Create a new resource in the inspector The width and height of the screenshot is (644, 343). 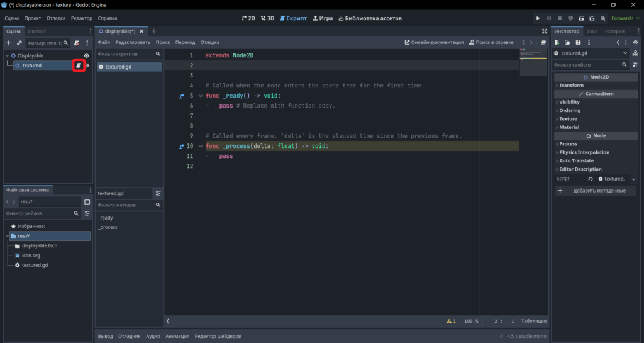(x=557, y=42)
